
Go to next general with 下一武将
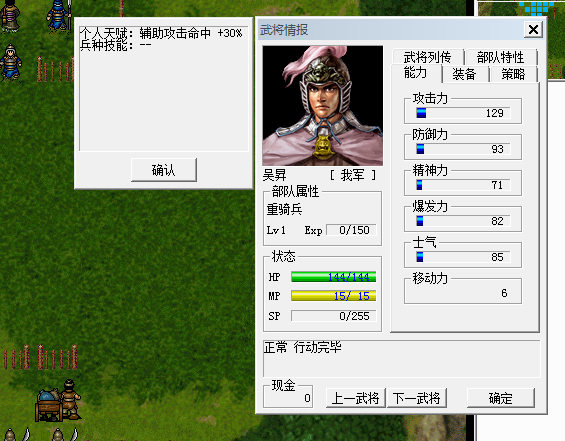pyautogui.click(x=417, y=398)
